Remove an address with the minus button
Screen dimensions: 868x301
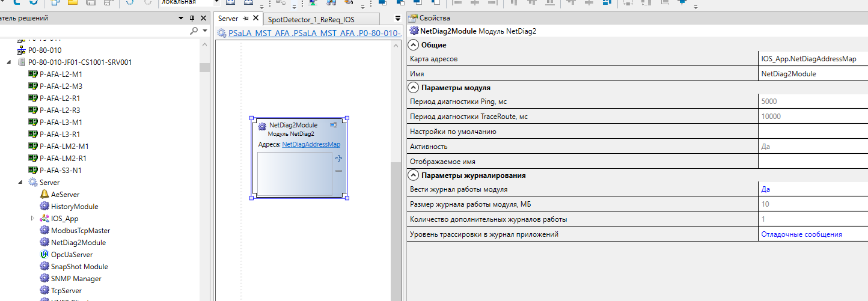coord(338,171)
